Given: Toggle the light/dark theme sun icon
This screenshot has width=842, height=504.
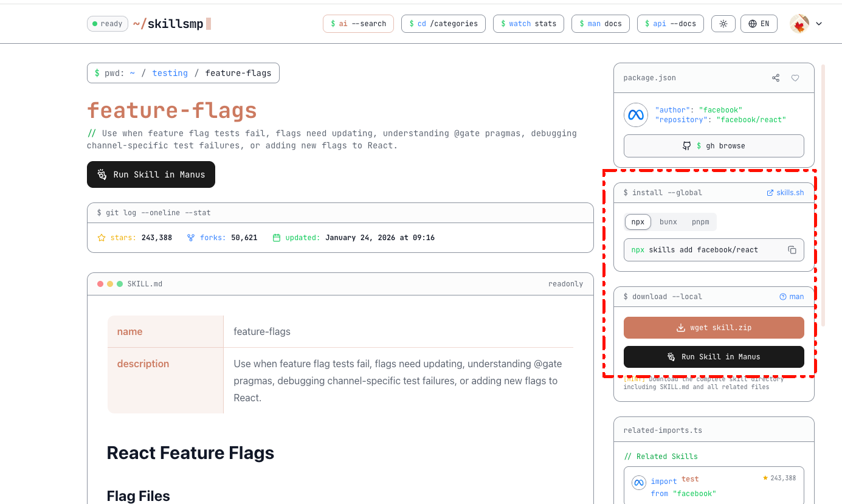Looking at the screenshot, I should pos(723,24).
